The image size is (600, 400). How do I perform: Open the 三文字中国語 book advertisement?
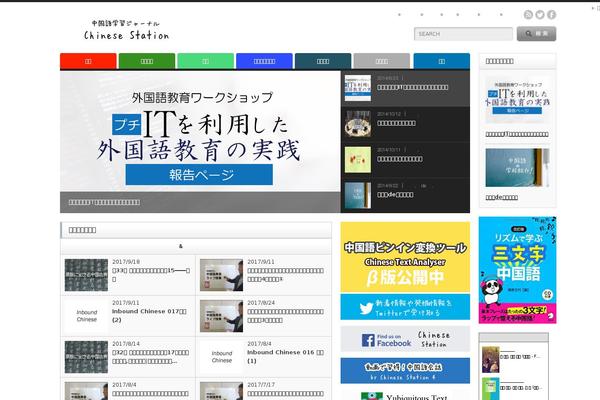pos(517,270)
